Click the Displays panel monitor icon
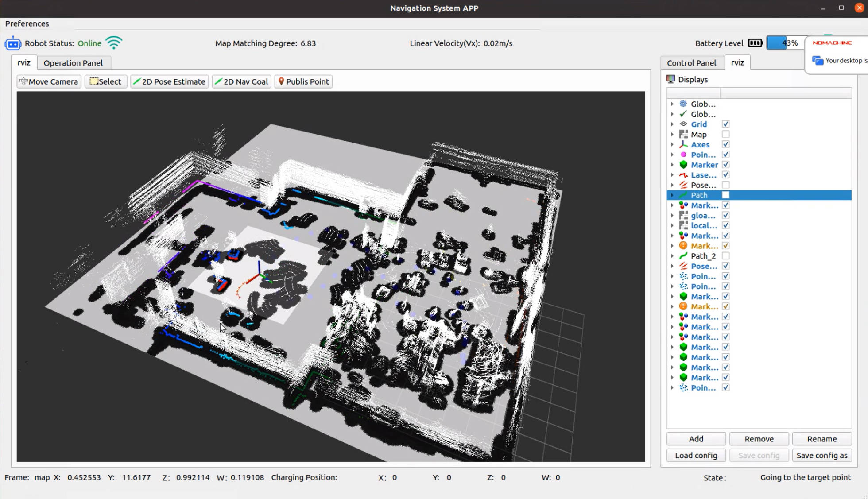This screenshot has height=499, width=868. (x=671, y=79)
